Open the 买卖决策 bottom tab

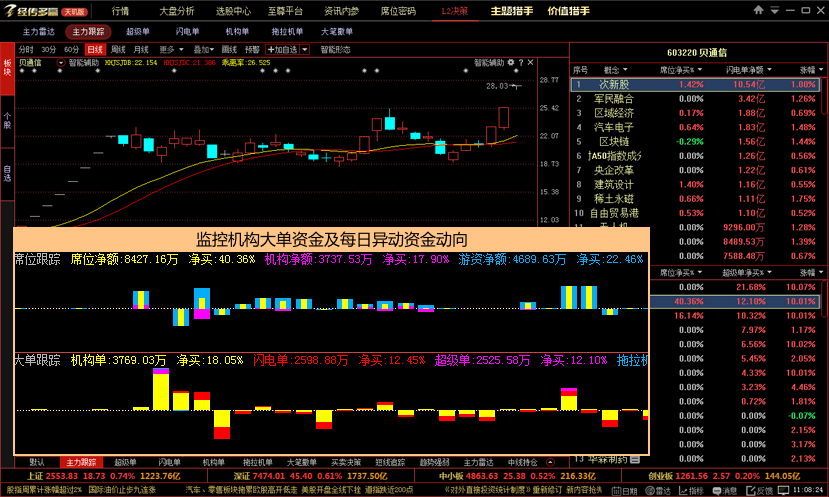click(346, 463)
